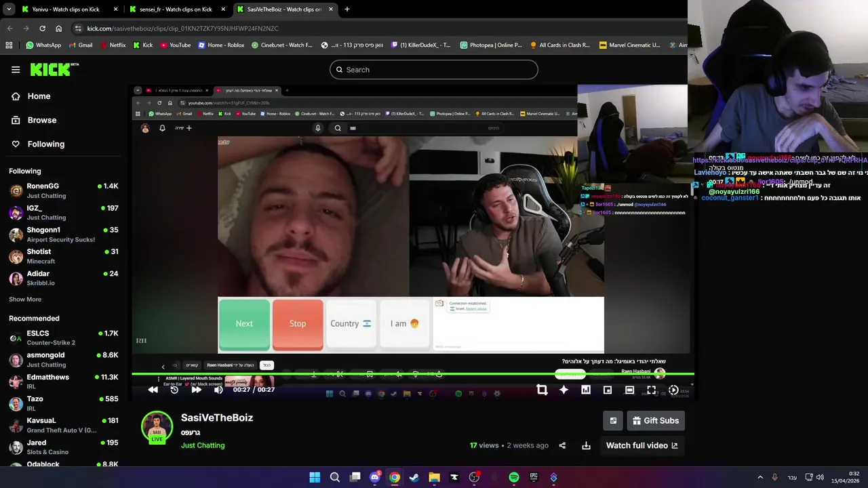
Task: Expand hidden system tray icons chevron
Action: 760,477
